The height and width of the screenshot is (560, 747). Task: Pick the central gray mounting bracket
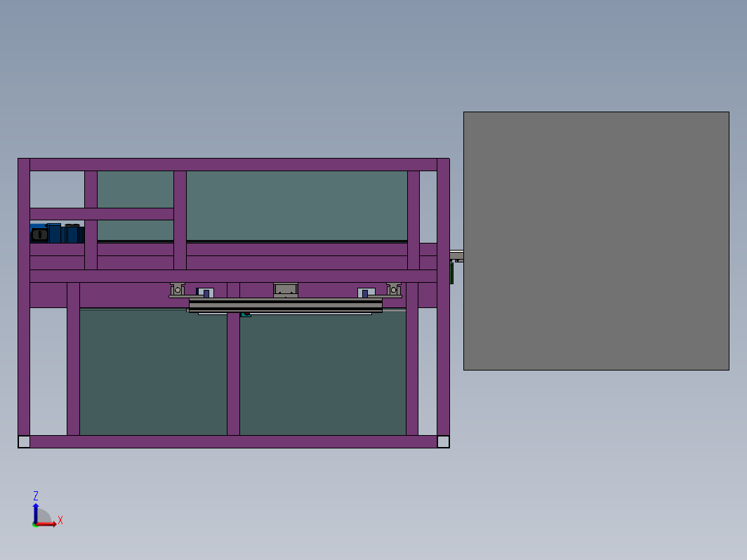285,290
